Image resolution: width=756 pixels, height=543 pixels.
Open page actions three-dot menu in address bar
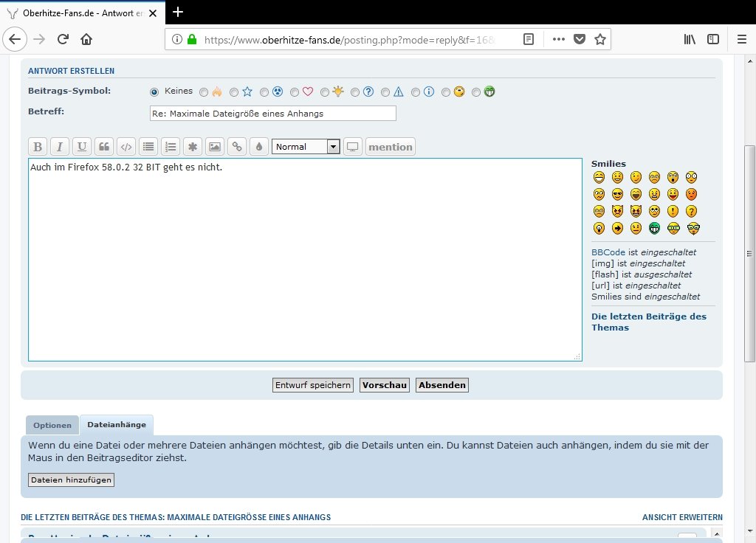click(558, 39)
